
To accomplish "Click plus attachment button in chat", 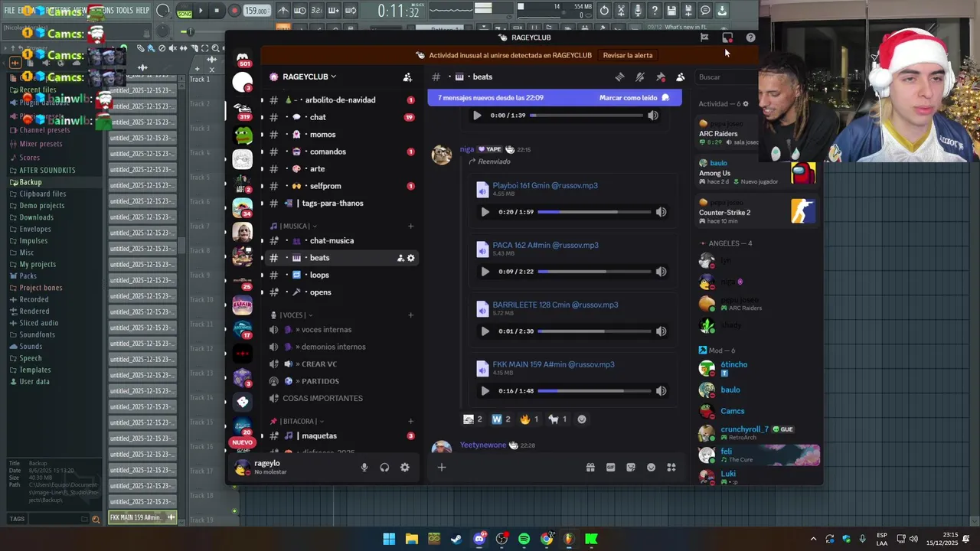I will click(x=442, y=468).
